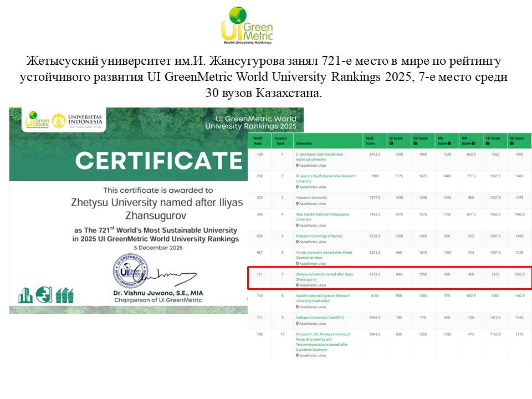Click the certificate image thumbnail

click(x=125, y=211)
